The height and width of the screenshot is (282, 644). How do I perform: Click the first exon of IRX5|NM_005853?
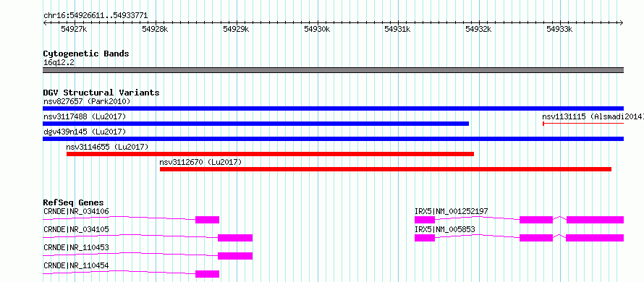point(425,238)
